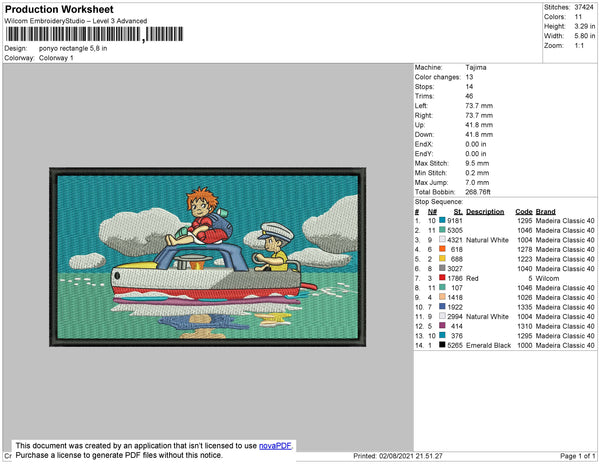Viewport: 600px width, 464px height.
Task: Pick the Natural White swatch of stop 3
Action: point(442,239)
